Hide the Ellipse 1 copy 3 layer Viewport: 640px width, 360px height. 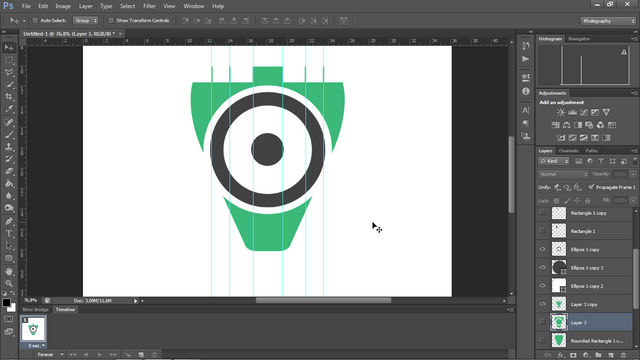[x=542, y=268]
